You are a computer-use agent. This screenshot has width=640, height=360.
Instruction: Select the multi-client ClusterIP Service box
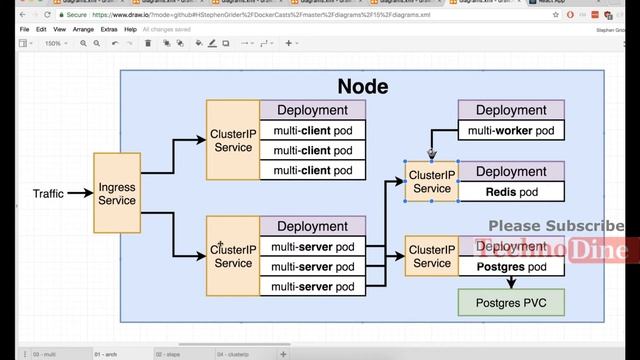(x=233, y=140)
